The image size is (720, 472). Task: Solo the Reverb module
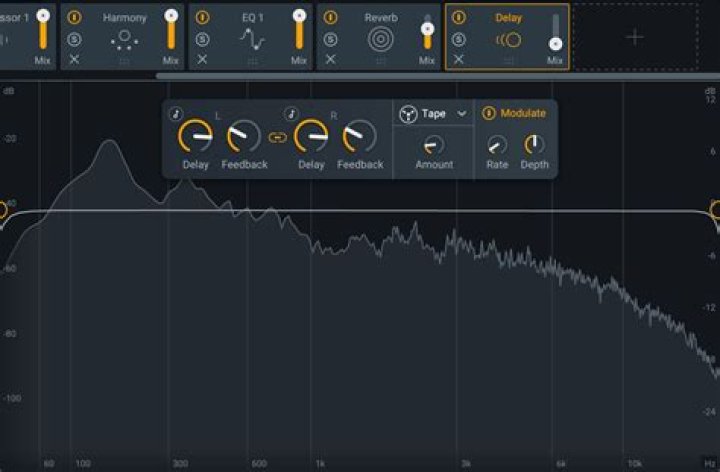coord(331,39)
